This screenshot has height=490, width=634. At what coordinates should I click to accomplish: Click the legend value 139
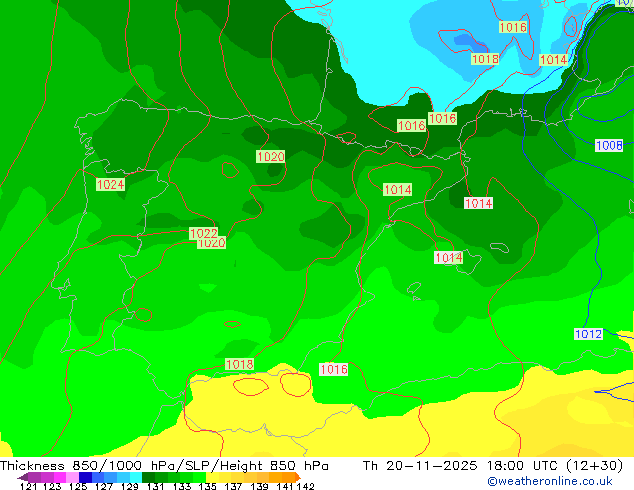[259, 486]
